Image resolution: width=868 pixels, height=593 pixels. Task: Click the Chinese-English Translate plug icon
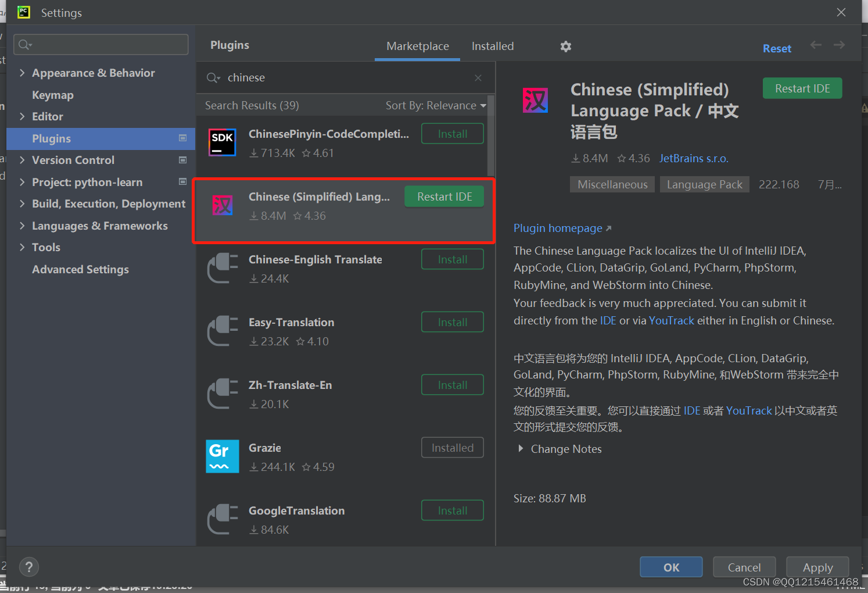(x=223, y=268)
